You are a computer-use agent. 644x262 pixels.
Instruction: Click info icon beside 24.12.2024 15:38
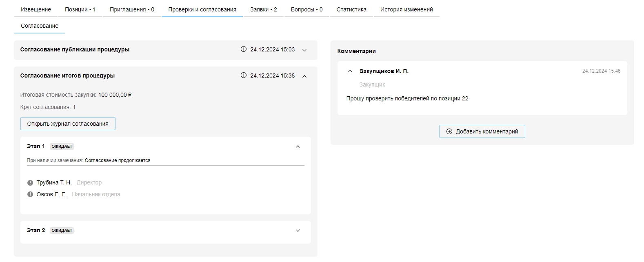tap(244, 75)
